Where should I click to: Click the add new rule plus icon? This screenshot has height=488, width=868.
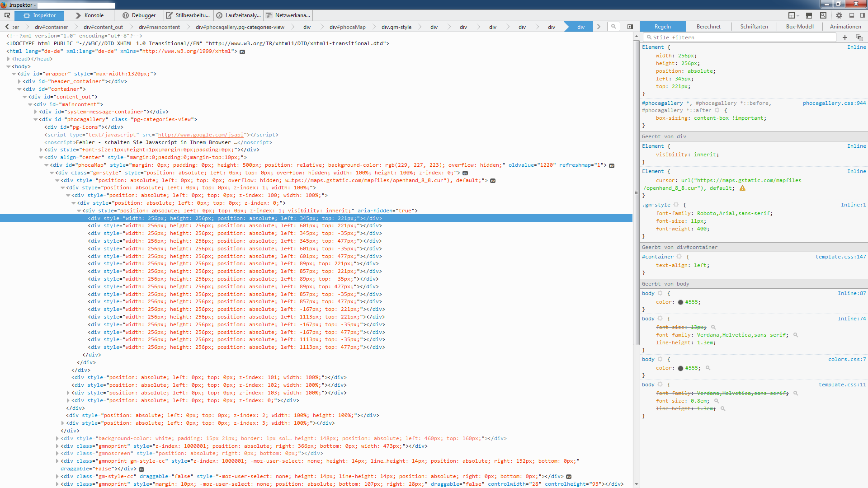845,38
